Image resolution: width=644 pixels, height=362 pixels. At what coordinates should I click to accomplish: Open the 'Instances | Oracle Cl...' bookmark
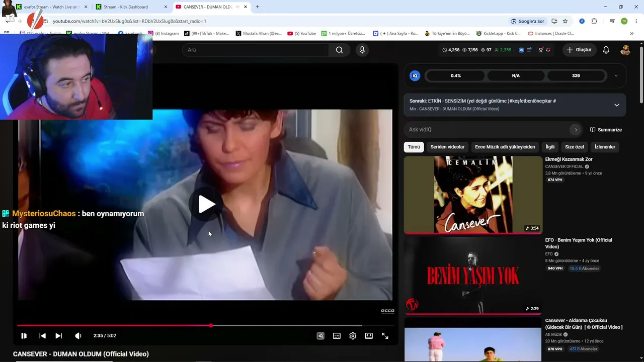tap(551, 34)
